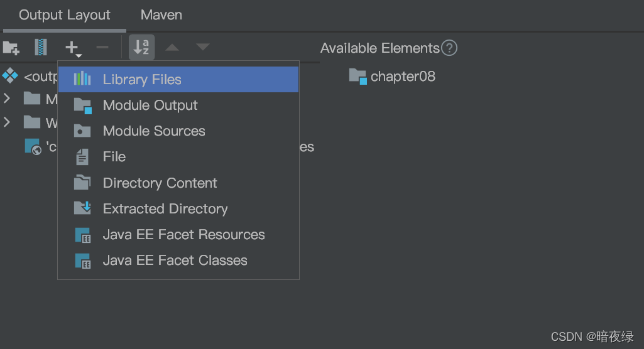
Task: Select chapter08 module in Available Elements
Action: [x=402, y=77]
